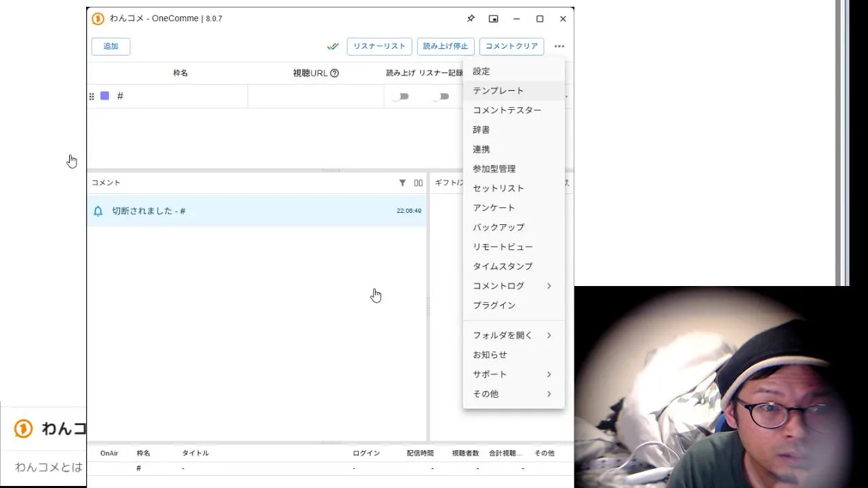Click the その他 column header in the status table
Image resolution: width=868 pixels, height=488 pixels.
pos(544,453)
